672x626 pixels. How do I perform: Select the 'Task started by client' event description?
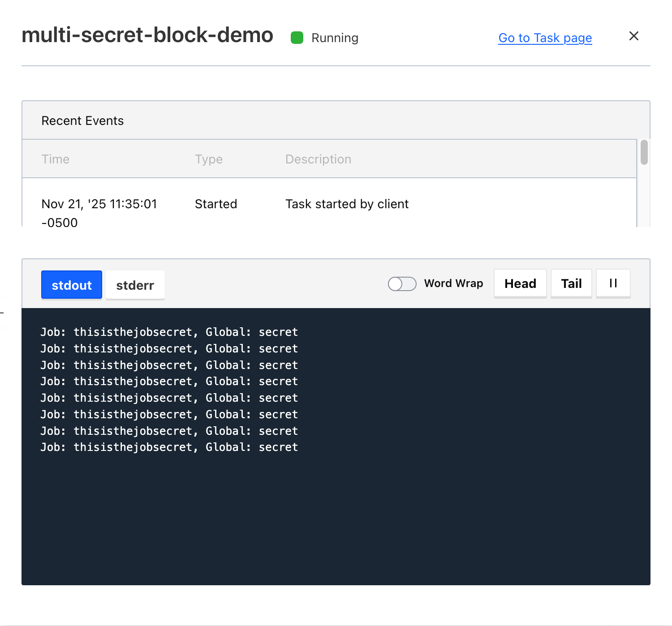coord(347,204)
